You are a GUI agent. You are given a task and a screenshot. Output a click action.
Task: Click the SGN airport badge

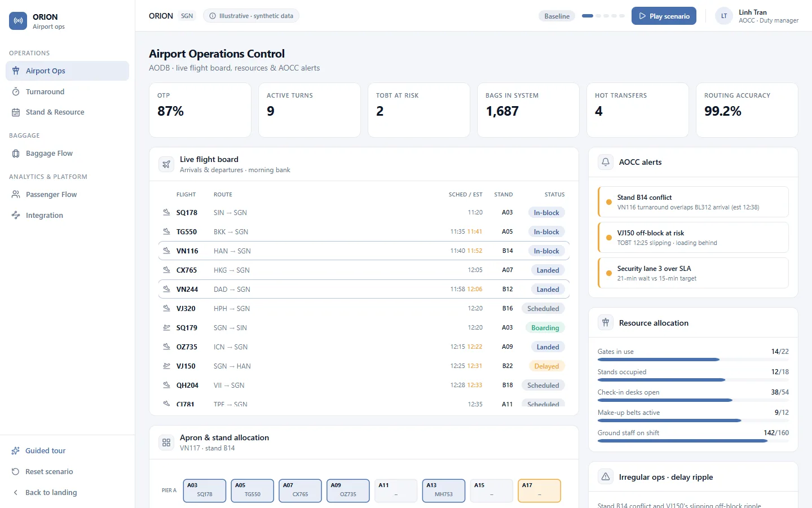(187, 16)
